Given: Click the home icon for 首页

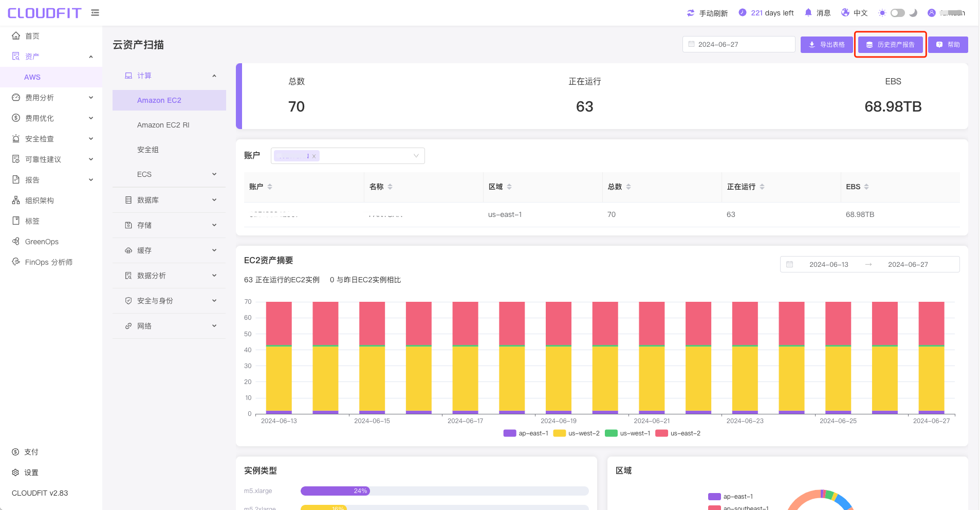Looking at the screenshot, I should 16,35.
